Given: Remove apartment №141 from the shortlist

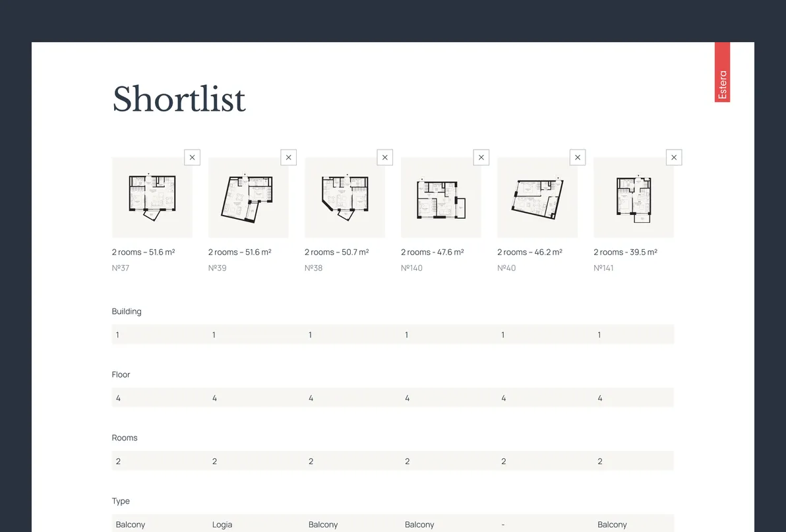Looking at the screenshot, I should (x=673, y=157).
